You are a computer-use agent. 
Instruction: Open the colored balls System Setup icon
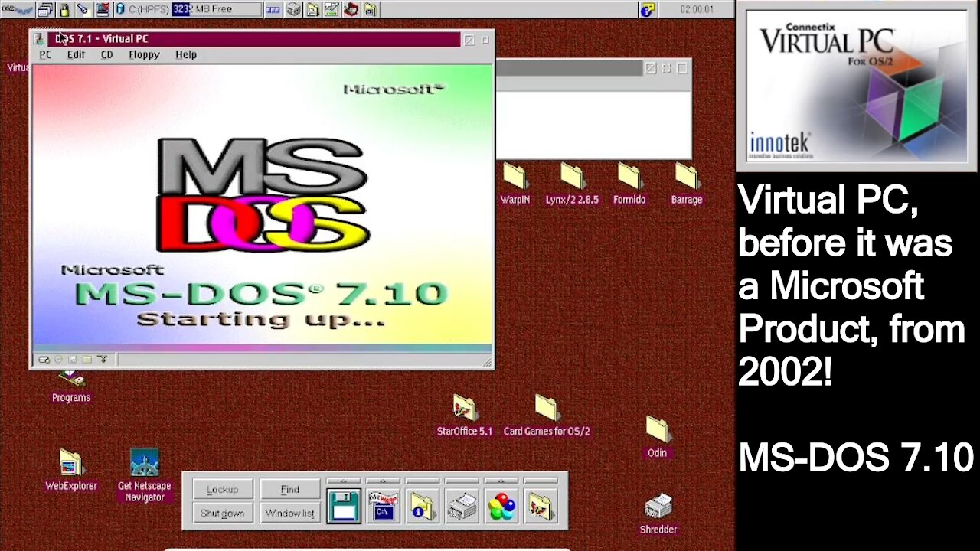point(501,506)
